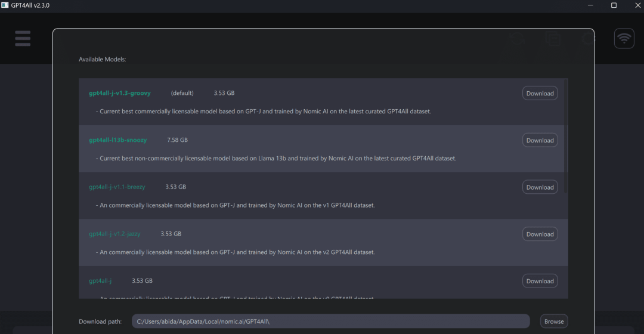Select the gpt4all-l13b-snoozy model name
The height and width of the screenshot is (334, 644).
pos(117,140)
